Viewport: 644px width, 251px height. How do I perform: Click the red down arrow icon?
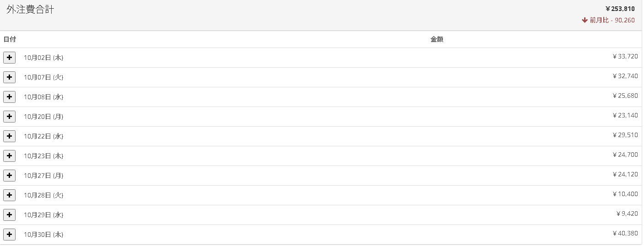coord(585,20)
